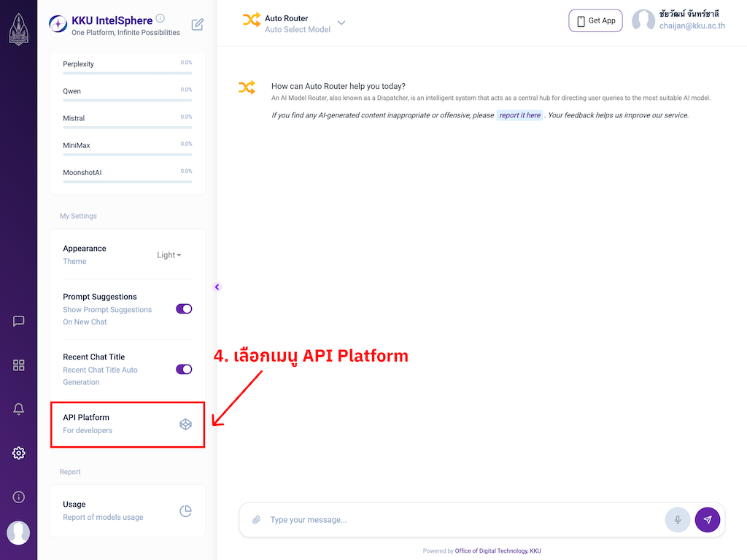Click the One Platform, Infinite Possibilities tagline

coord(125,32)
